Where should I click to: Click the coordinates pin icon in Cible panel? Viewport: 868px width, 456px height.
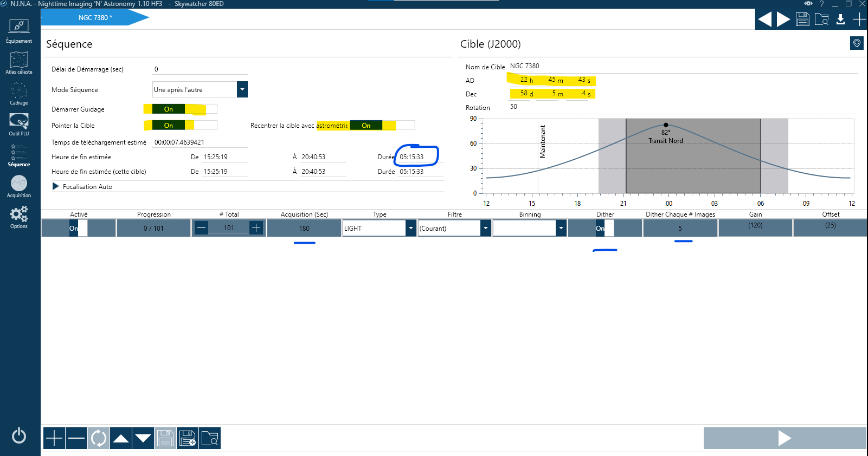(857, 43)
